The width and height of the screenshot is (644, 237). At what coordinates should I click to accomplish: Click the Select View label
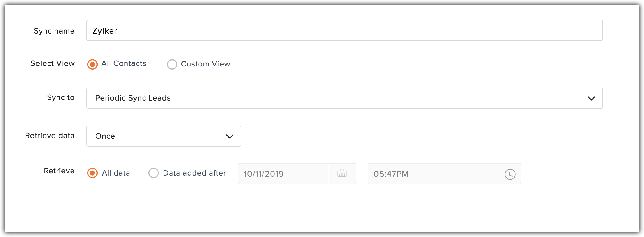click(x=53, y=63)
